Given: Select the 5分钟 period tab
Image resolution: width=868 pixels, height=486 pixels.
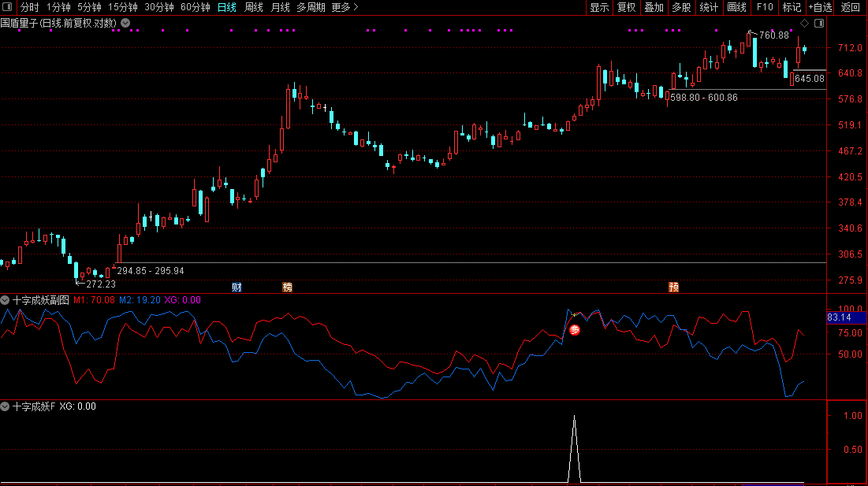Looking at the screenshot, I should click(90, 7).
